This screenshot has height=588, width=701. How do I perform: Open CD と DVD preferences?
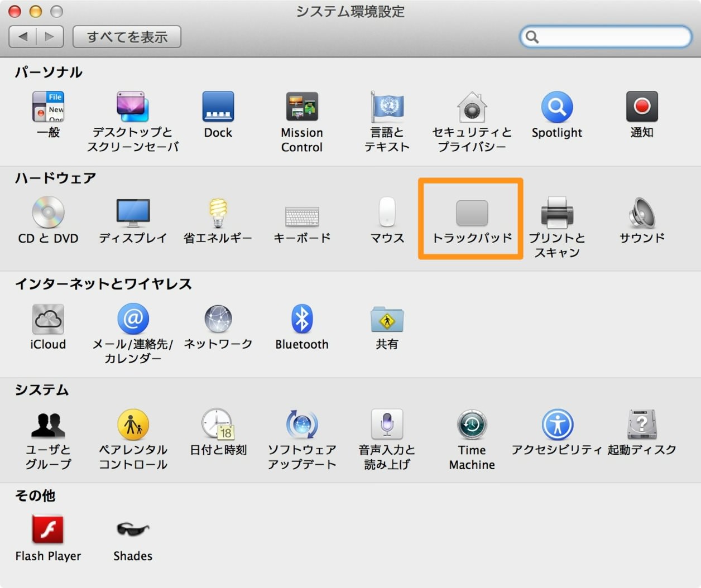tap(48, 212)
